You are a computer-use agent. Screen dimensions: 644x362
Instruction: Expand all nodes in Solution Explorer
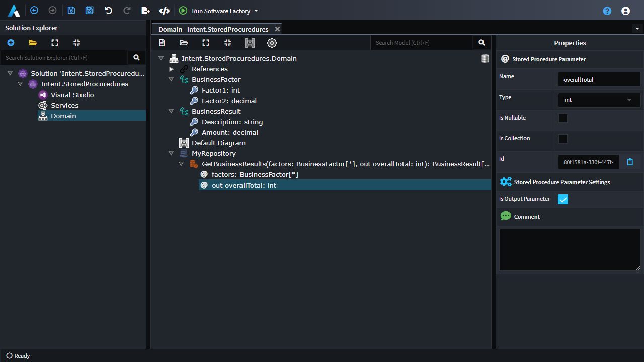(55, 43)
